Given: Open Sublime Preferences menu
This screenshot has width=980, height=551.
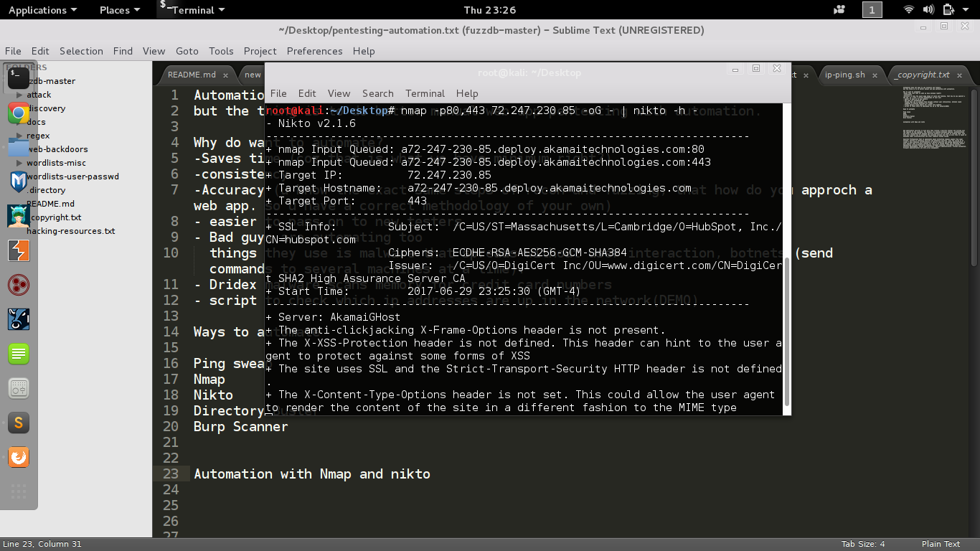Looking at the screenshot, I should pyautogui.click(x=313, y=51).
